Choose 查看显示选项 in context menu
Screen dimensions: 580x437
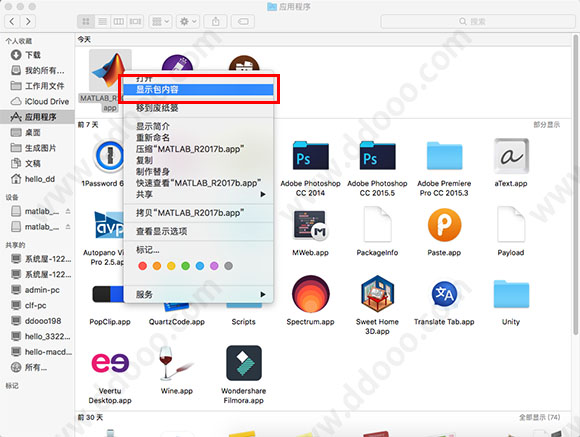point(199,232)
